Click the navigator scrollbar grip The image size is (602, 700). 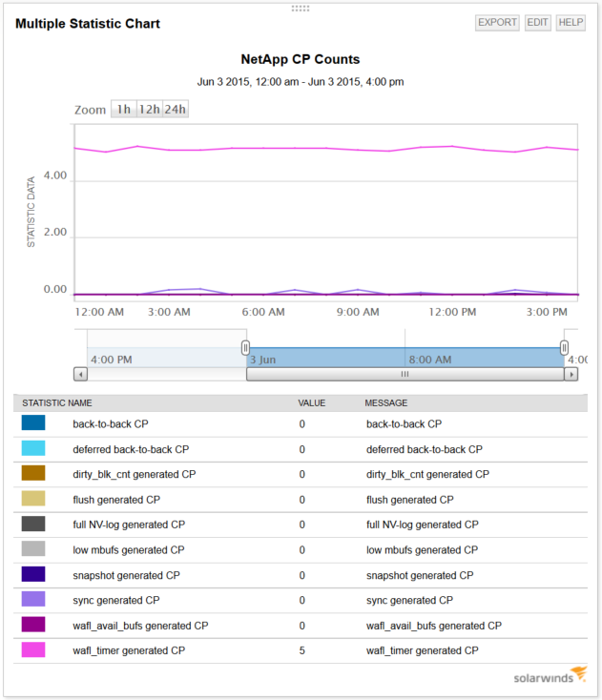pyautogui.click(x=405, y=374)
